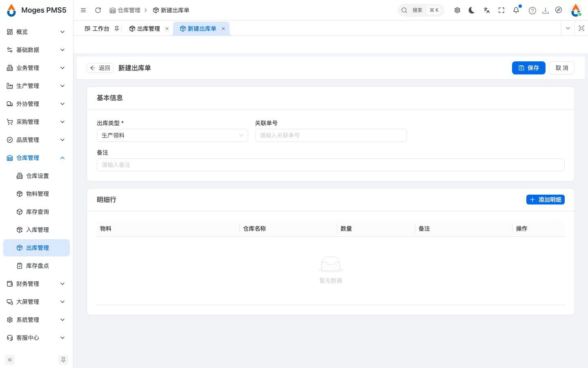Expand the 客服中心 menu
The image size is (588, 368).
click(x=36, y=338)
